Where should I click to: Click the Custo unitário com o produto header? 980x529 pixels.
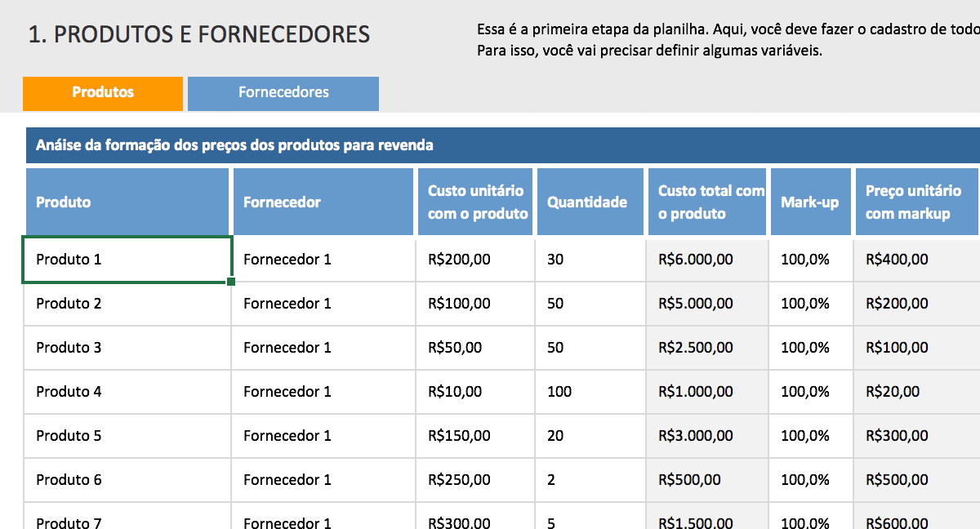[x=474, y=202]
